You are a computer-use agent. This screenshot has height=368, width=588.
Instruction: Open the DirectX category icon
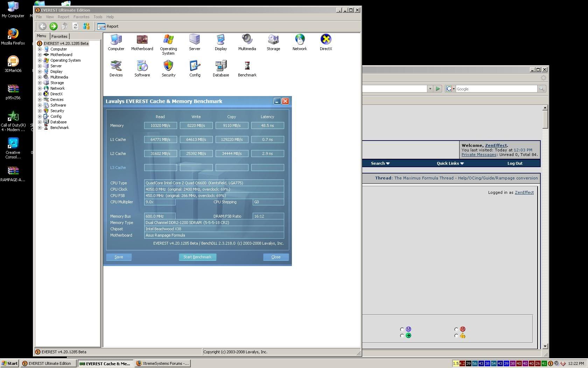pos(326,42)
